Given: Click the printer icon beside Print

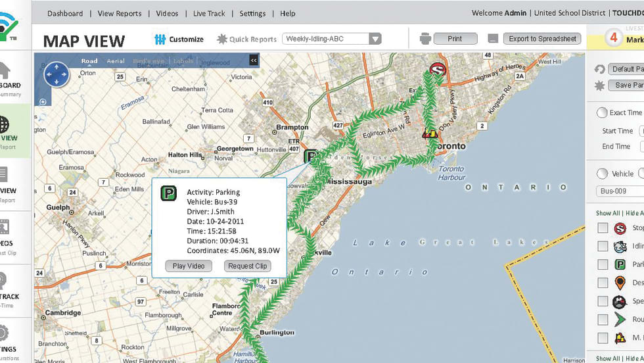Looking at the screenshot, I should coord(425,39).
